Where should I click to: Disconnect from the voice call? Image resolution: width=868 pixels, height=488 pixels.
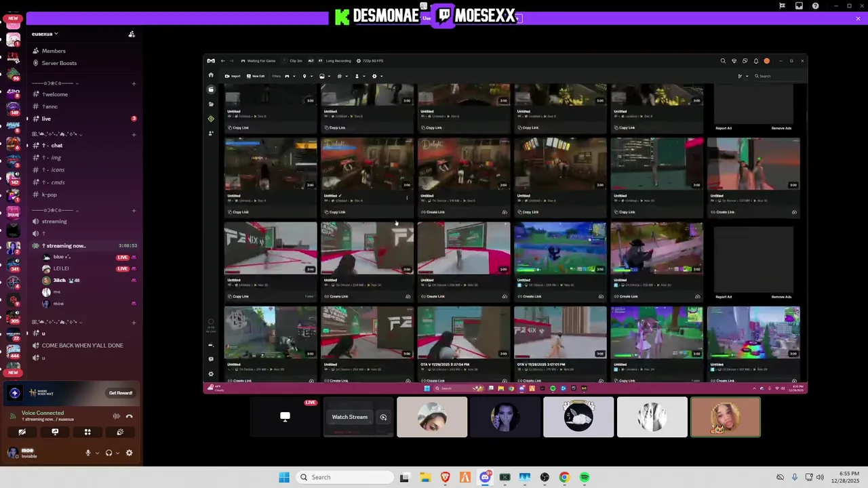tap(130, 416)
